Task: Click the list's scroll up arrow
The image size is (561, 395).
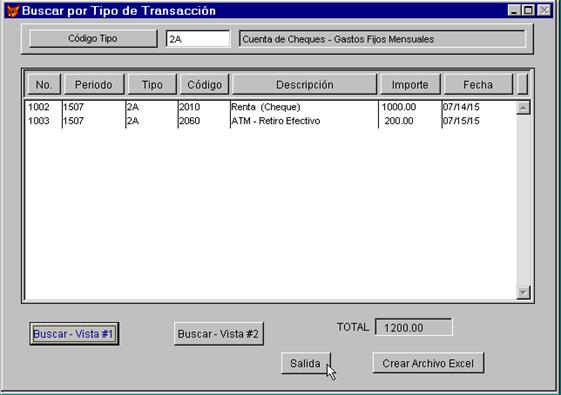Action: pyautogui.click(x=523, y=108)
